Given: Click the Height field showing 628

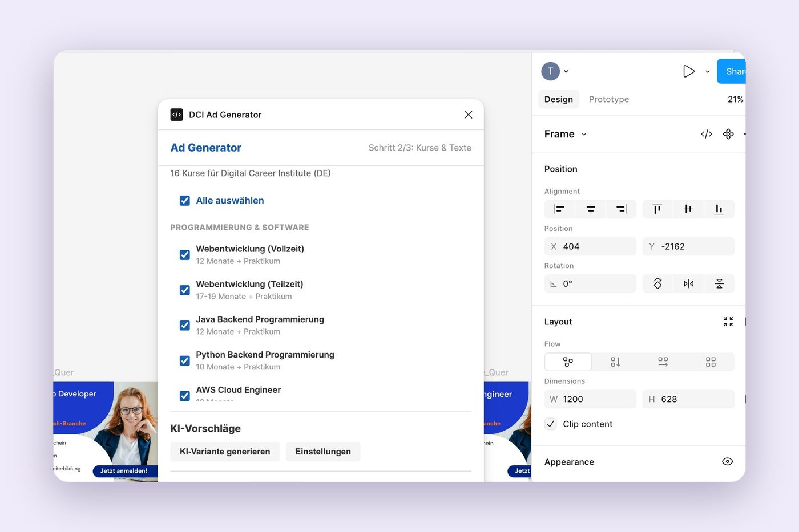Looking at the screenshot, I should point(688,399).
